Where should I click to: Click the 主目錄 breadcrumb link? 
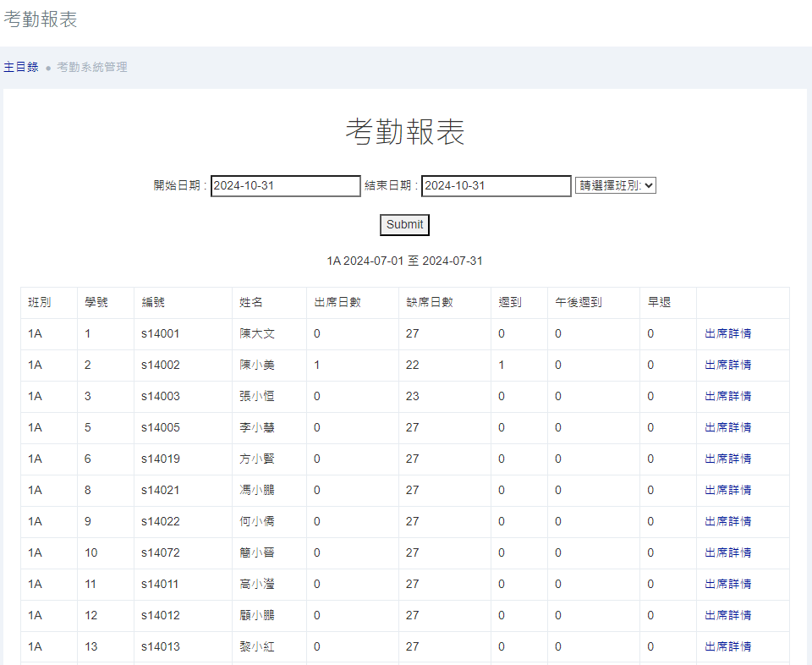(21, 67)
